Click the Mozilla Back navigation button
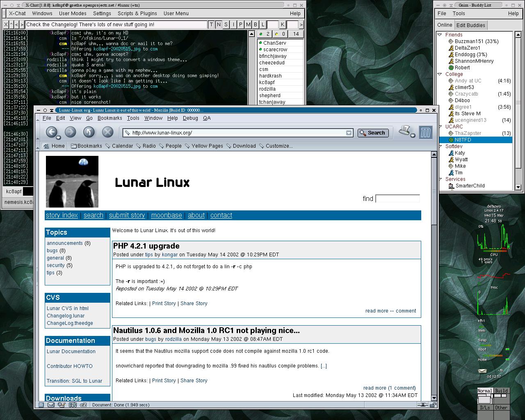 pos(51,132)
